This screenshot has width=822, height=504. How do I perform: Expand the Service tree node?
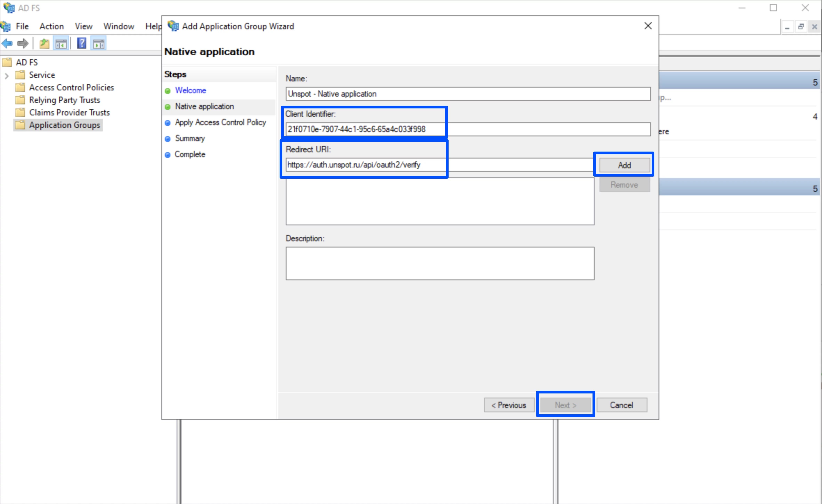(x=7, y=75)
